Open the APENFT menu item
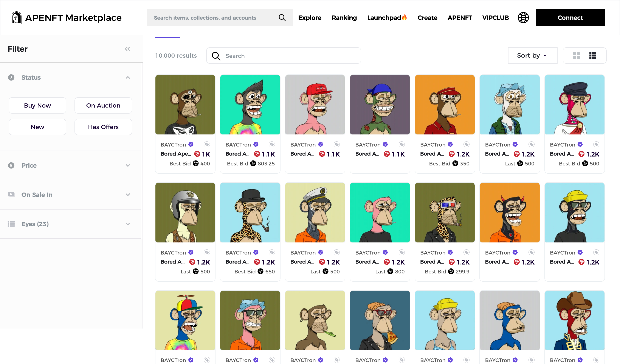The height and width of the screenshot is (364, 620). 460,18
